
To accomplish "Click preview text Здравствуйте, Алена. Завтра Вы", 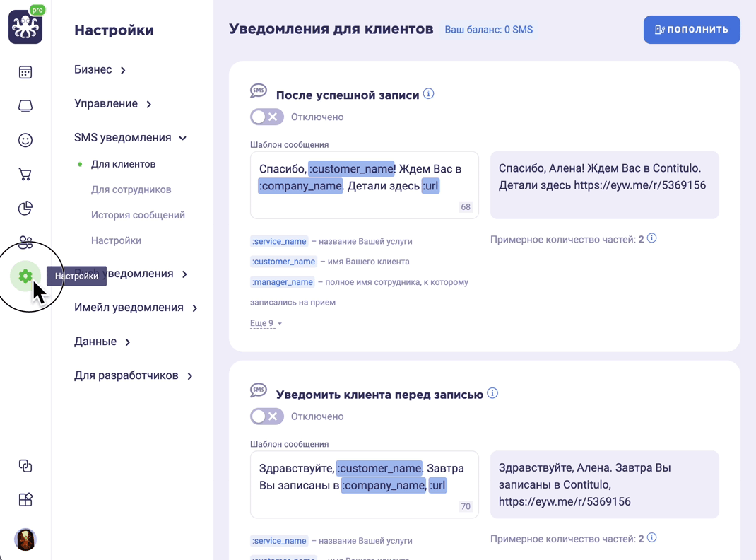I will (605, 484).
